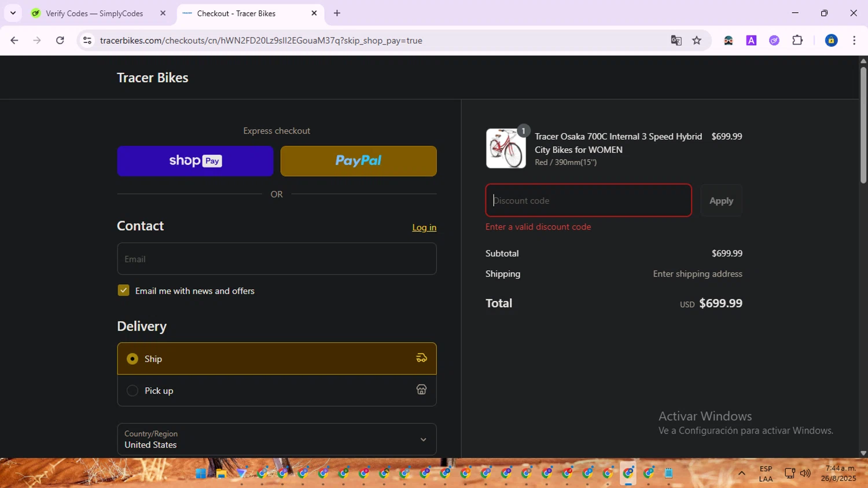Open the tab search chevron
The width and height of the screenshot is (868, 488).
click(x=13, y=13)
